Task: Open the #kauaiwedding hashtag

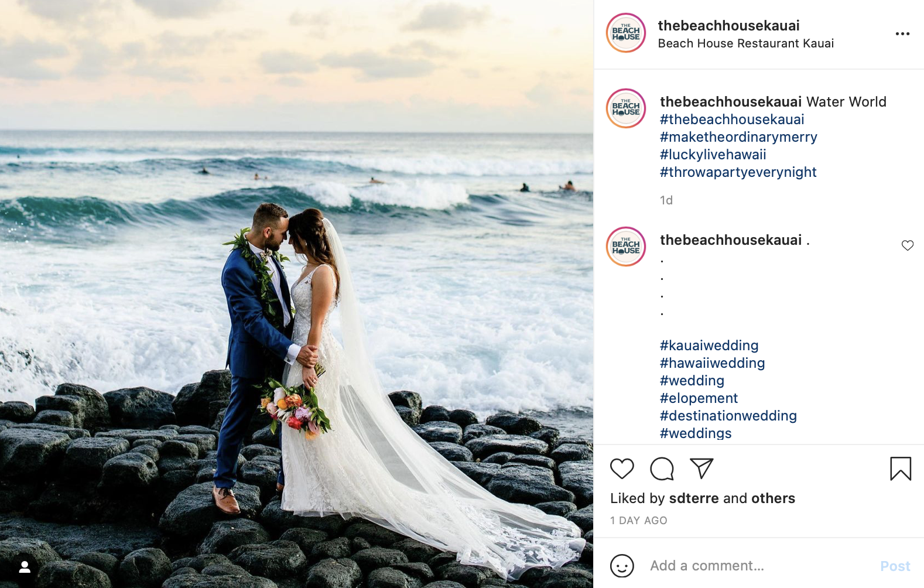Action: (x=709, y=346)
